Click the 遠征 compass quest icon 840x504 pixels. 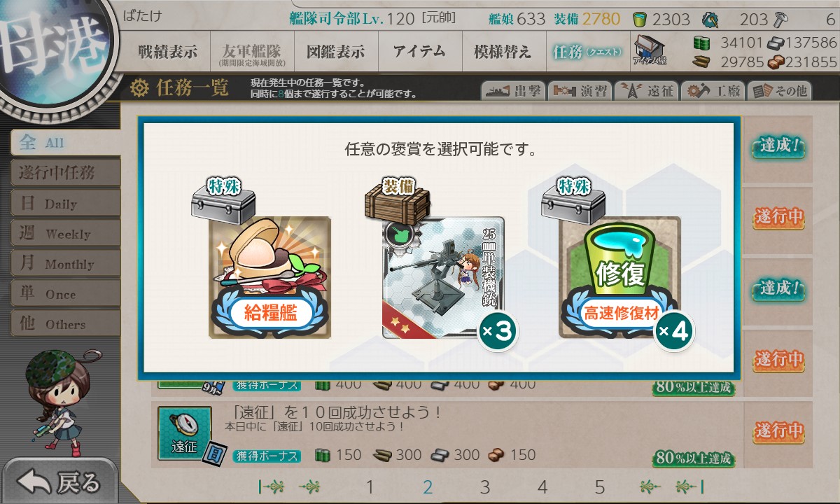coord(184,433)
